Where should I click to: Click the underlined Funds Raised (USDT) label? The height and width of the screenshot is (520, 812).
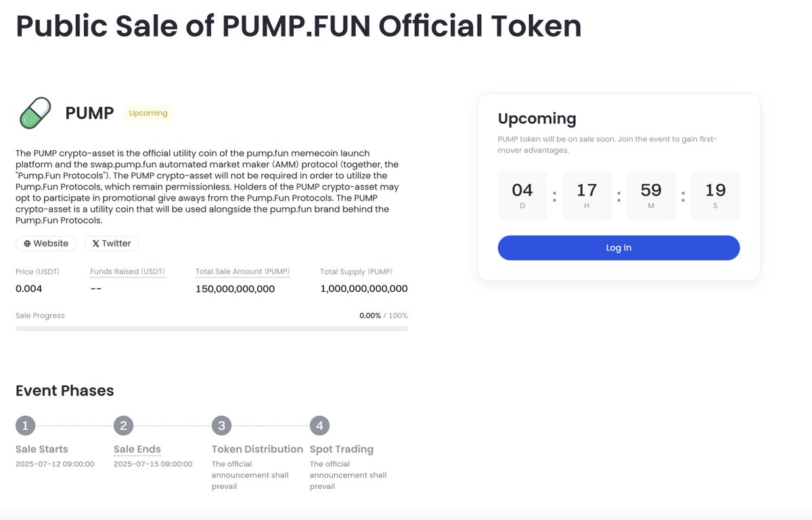point(127,272)
